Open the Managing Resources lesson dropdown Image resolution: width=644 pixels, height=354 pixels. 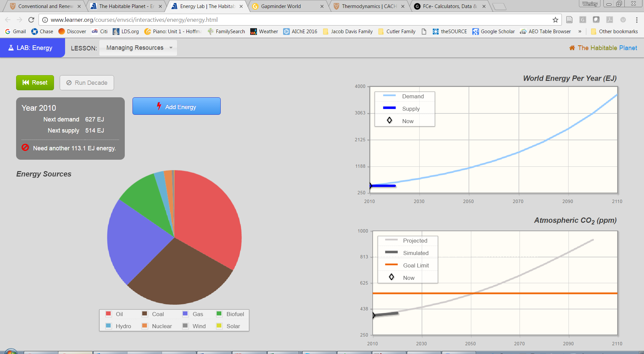tap(138, 48)
